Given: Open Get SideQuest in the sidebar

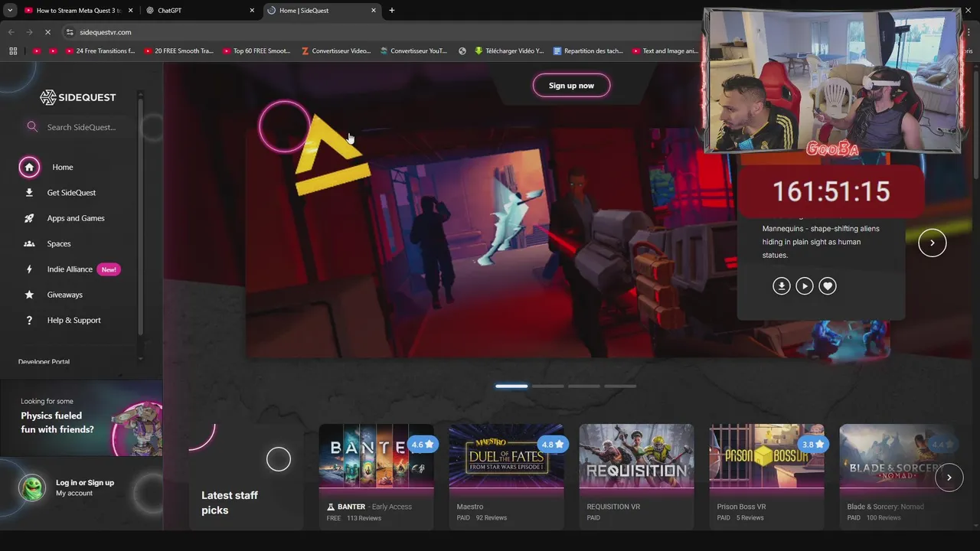Looking at the screenshot, I should pos(71,193).
